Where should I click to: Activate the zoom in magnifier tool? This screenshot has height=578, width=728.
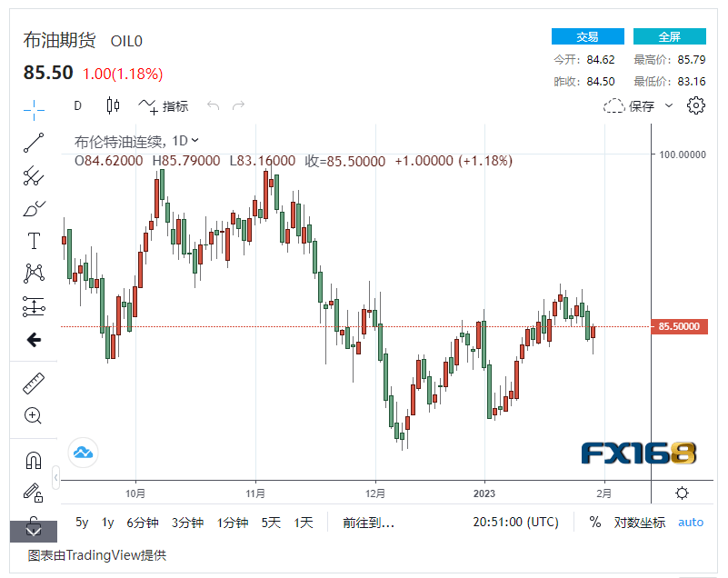[34, 416]
